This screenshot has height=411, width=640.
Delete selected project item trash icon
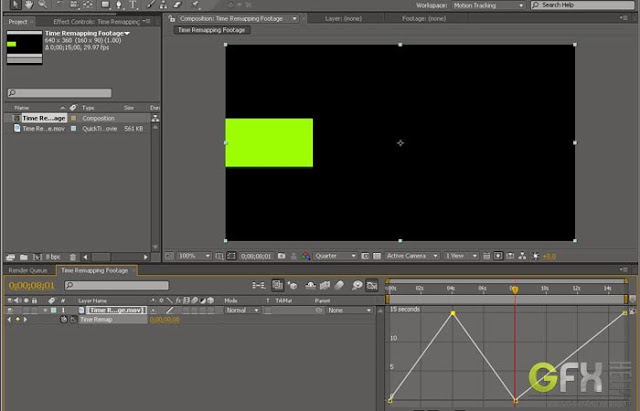[x=73, y=257]
